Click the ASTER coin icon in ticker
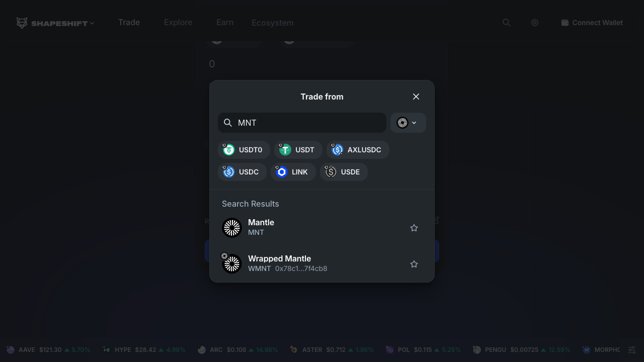 click(x=294, y=350)
